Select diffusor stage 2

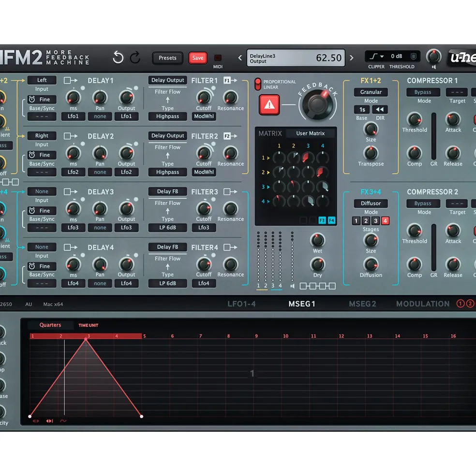point(366,221)
